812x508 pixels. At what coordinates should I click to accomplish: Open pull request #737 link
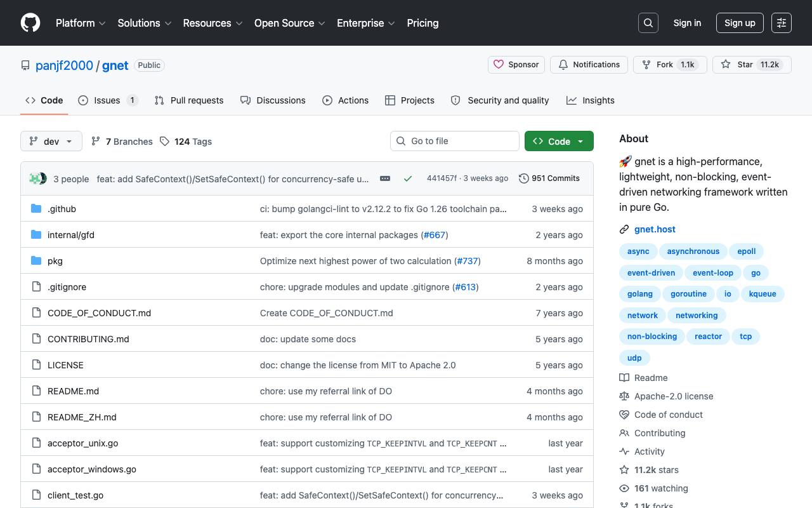point(468,261)
